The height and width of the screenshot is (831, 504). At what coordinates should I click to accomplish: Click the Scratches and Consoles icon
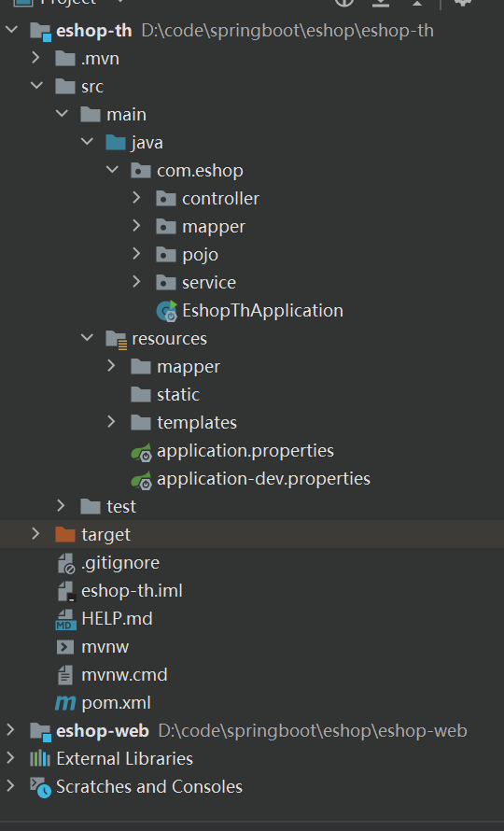(x=40, y=787)
